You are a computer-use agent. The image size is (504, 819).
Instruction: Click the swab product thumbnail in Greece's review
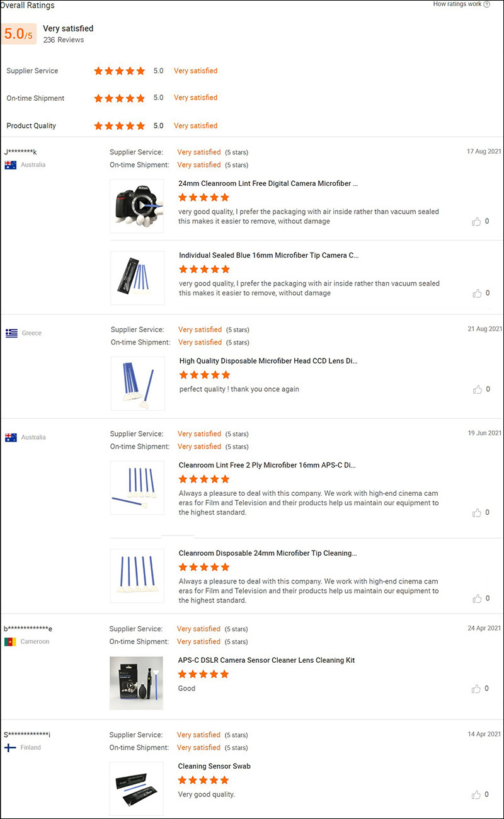[137, 383]
